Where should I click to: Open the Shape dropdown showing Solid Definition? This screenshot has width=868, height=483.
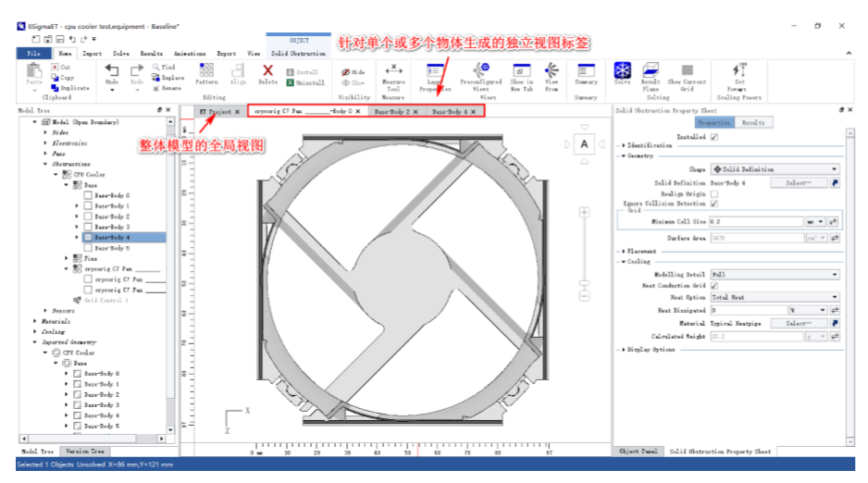click(774, 170)
